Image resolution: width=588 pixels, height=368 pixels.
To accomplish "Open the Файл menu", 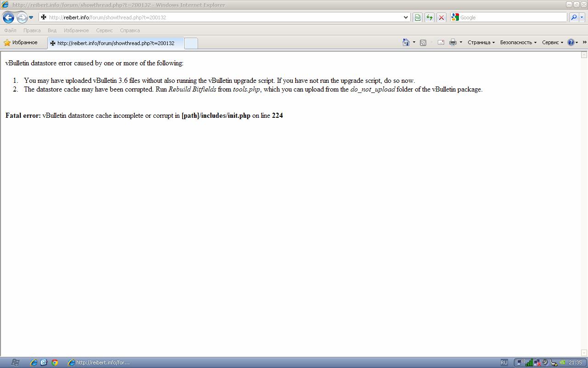I will (x=10, y=30).
